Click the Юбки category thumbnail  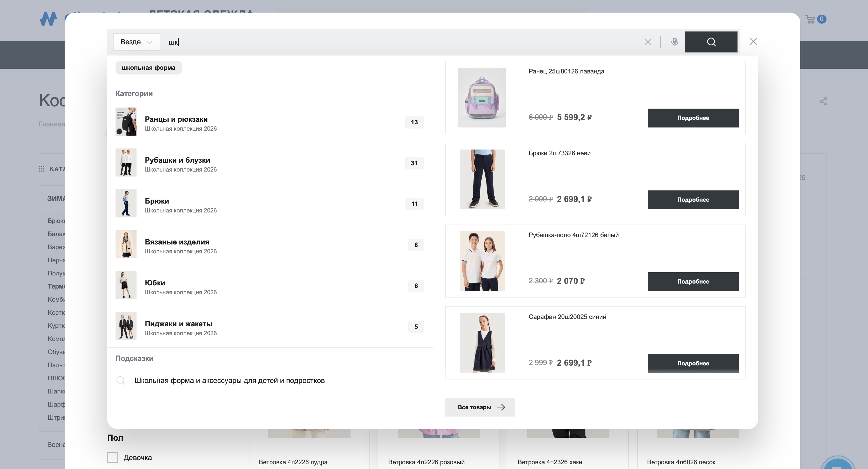126,285
